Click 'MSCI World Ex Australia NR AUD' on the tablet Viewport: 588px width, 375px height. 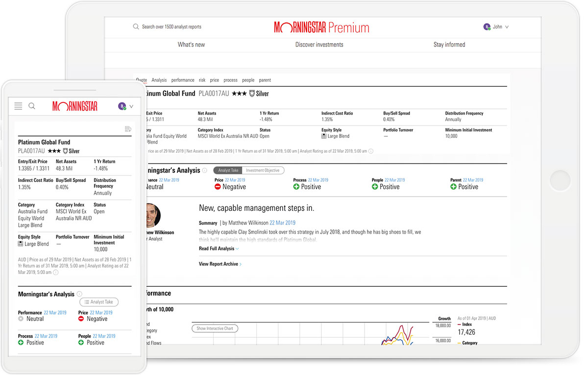228,136
